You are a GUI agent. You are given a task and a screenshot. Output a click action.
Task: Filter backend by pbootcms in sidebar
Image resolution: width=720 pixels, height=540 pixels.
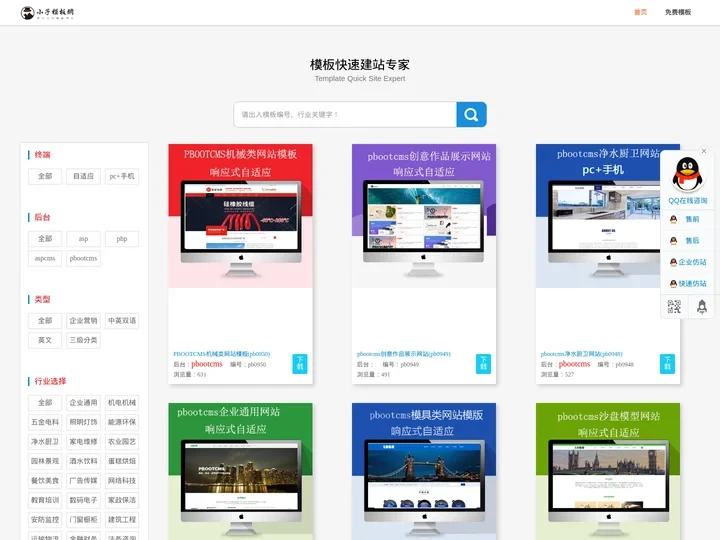coord(83,259)
